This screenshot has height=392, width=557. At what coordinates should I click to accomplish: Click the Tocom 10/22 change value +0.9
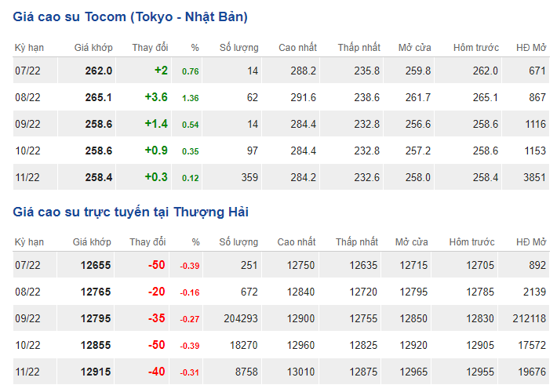156,151
